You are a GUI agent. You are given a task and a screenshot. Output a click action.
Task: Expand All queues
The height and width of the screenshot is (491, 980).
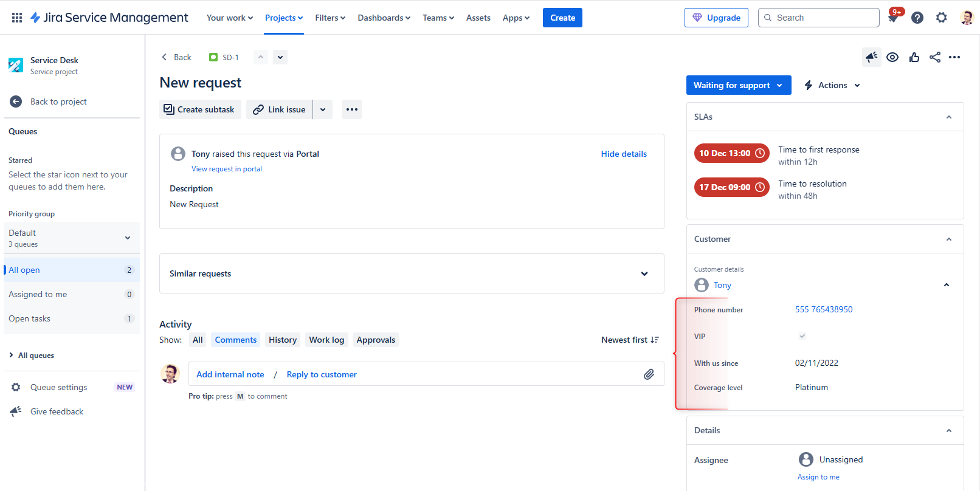(x=32, y=355)
